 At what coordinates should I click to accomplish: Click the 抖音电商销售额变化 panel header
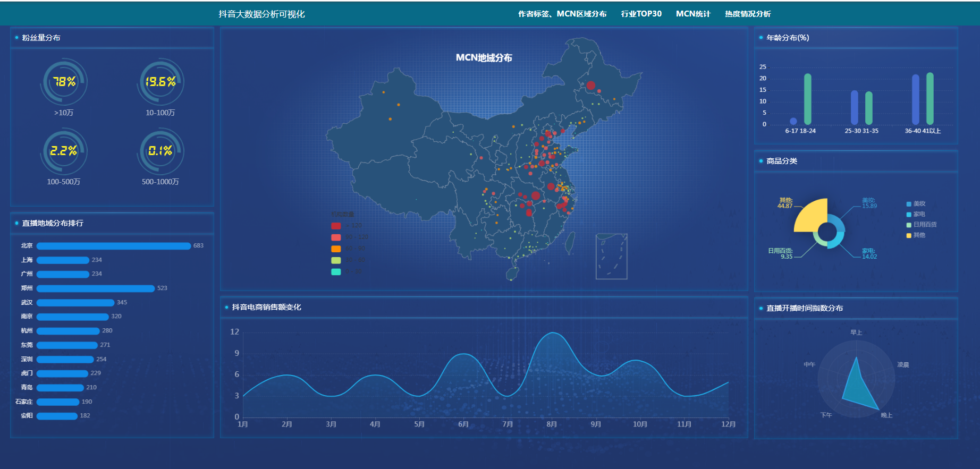click(266, 307)
